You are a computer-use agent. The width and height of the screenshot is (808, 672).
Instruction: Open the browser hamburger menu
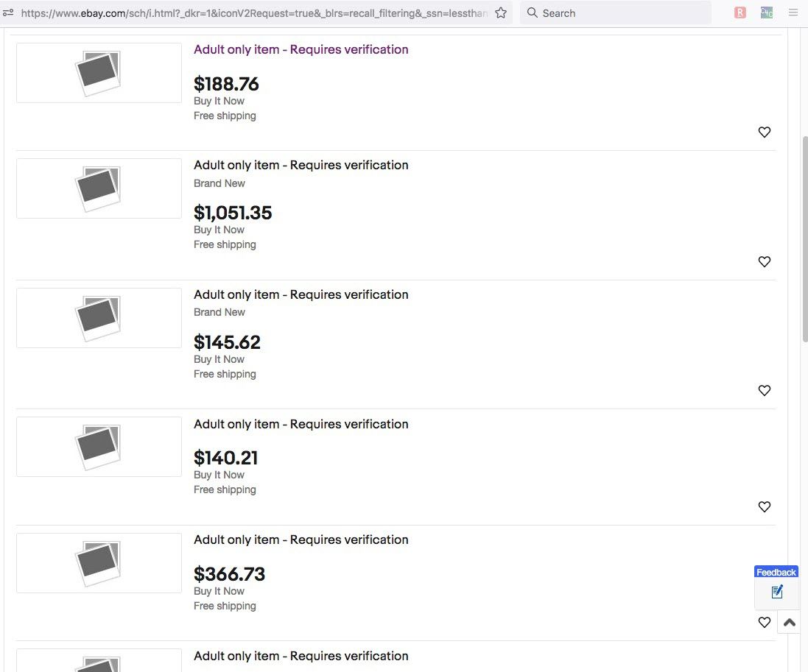click(x=793, y=13)
